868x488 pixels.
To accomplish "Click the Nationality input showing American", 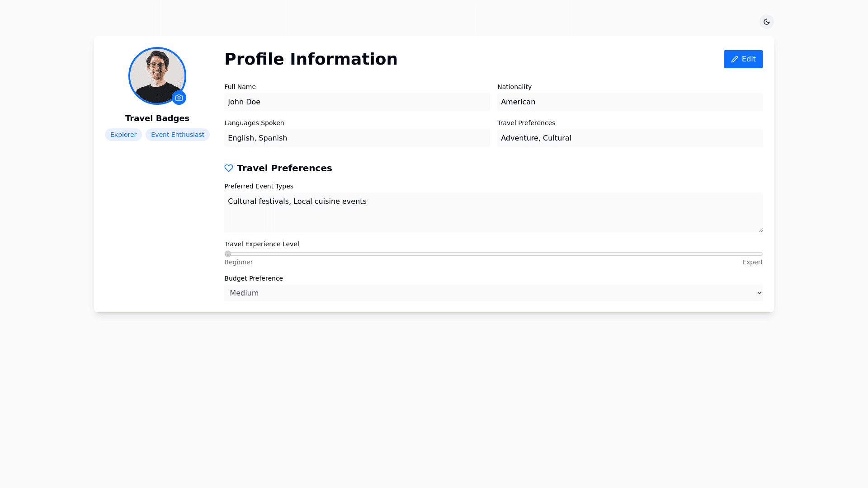I will pos(630,102).
